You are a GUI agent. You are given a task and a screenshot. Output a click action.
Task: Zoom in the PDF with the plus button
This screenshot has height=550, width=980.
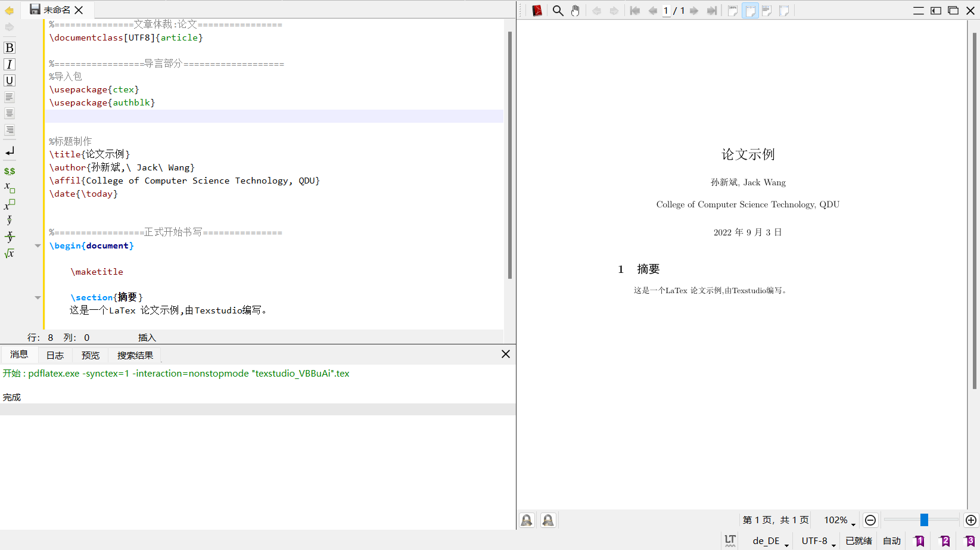click(971, 520)
